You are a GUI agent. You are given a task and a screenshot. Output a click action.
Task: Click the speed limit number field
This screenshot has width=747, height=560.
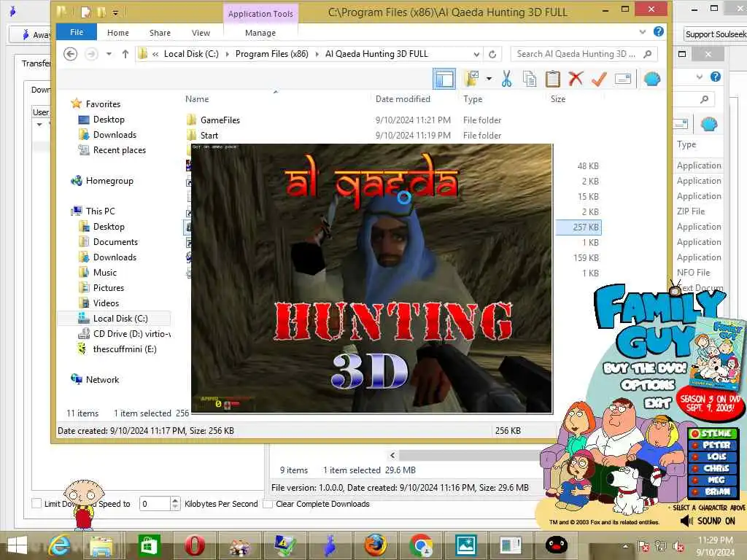(x=155, y=503)
